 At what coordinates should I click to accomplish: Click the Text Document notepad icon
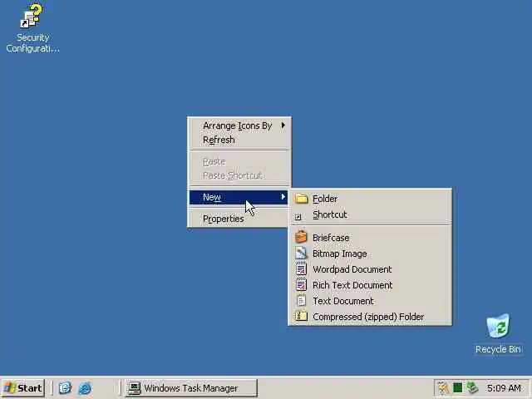pyautogui.click(x=301, y=301)
